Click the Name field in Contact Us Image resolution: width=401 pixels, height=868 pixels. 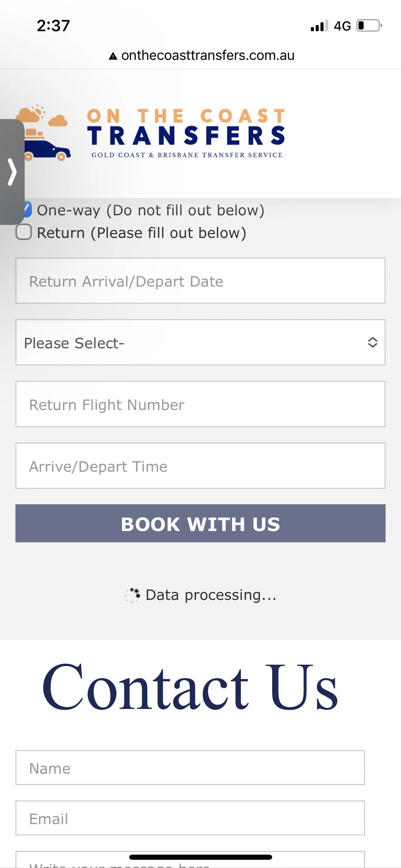click(190, 768)
